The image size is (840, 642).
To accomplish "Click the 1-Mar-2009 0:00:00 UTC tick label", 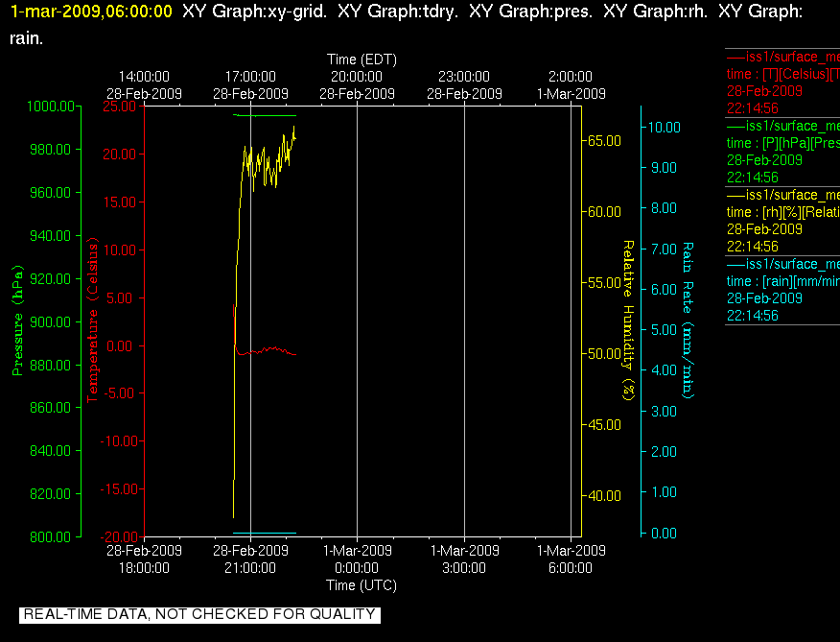I will (x=358, y=559).
